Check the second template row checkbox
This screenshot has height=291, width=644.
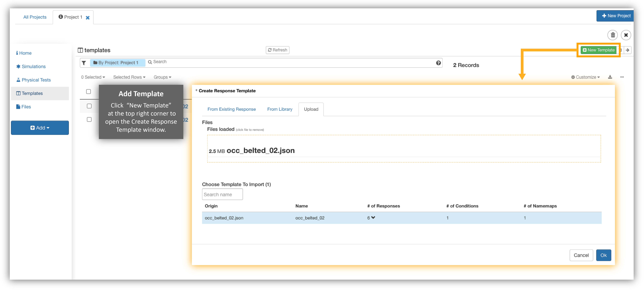tap(89, 120)
